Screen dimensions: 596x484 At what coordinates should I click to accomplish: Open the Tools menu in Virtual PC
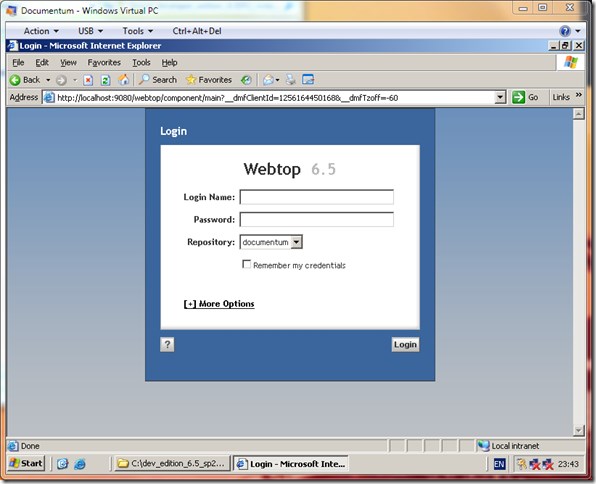[138, 31]
